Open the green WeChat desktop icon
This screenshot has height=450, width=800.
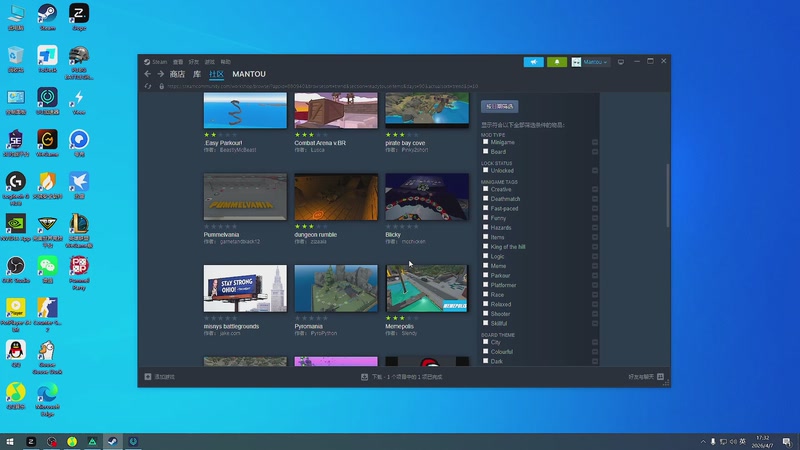(47, 269)
